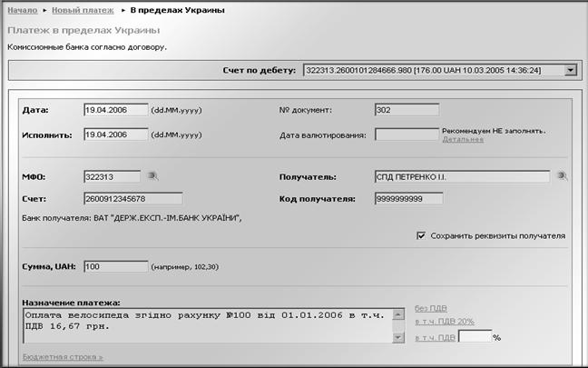
Task: Click the search icon next to МФО field
Action: click(152, 176)
